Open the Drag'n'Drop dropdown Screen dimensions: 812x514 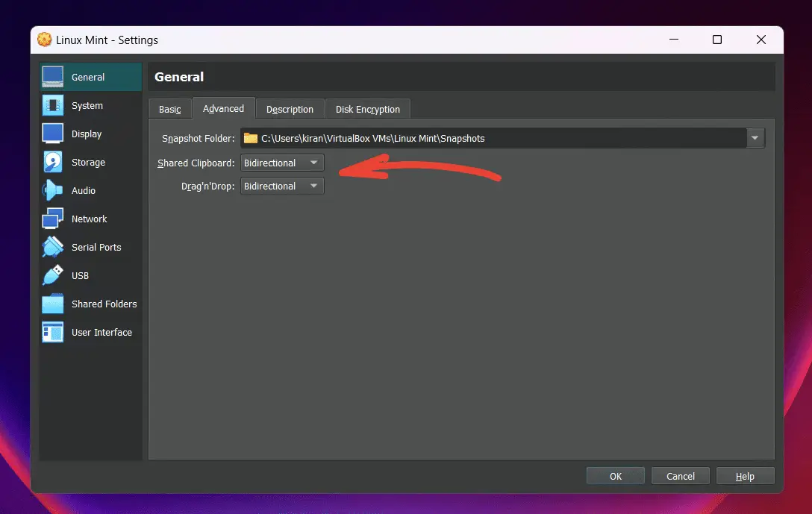282,186
